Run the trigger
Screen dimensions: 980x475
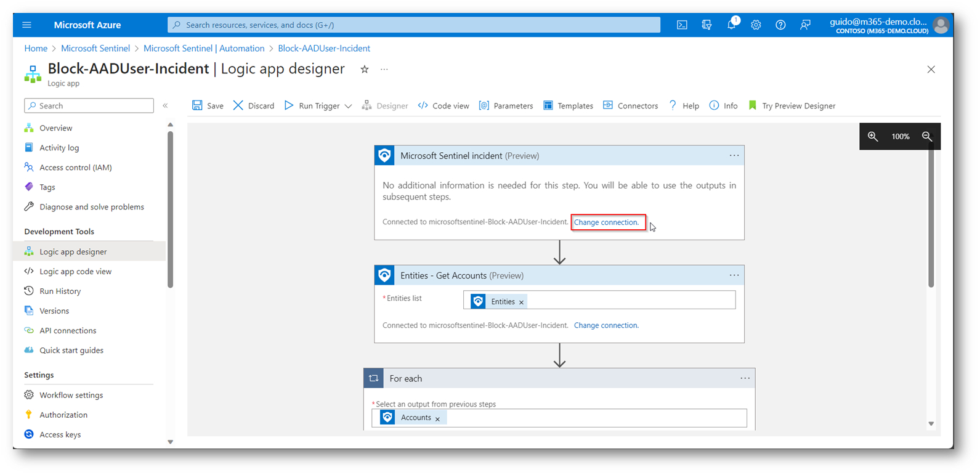312,106
